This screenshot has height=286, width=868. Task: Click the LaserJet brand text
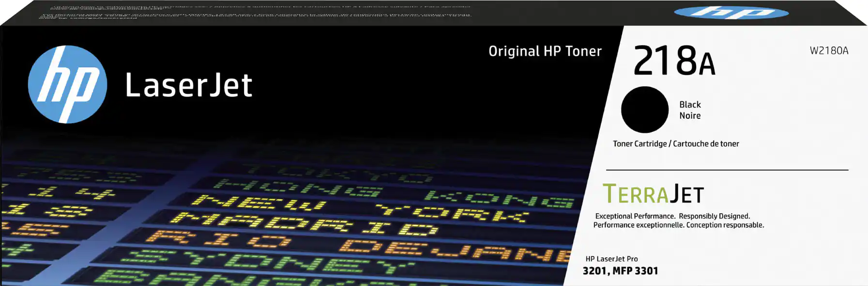coord(189,86)
